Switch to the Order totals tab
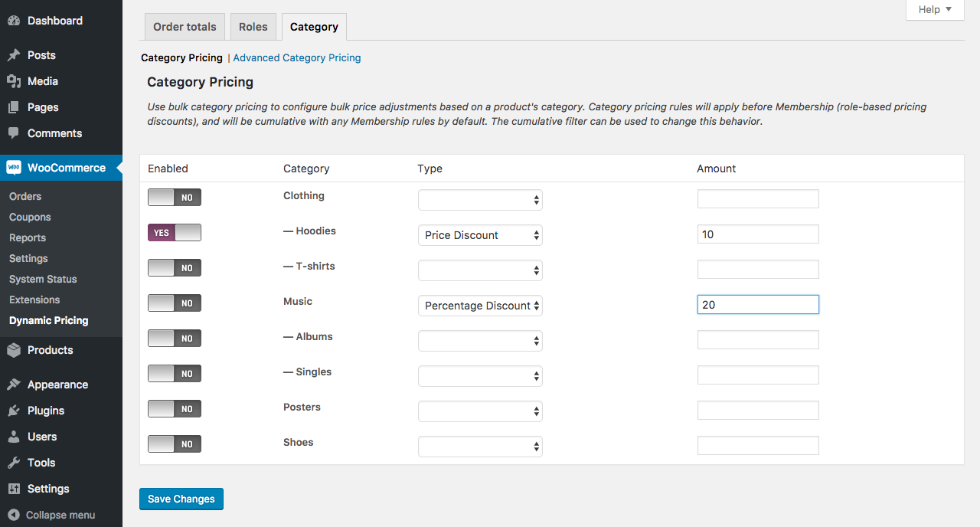Image resolution: width=980 pixels, height=527 pixels. [x=185, y=27]
